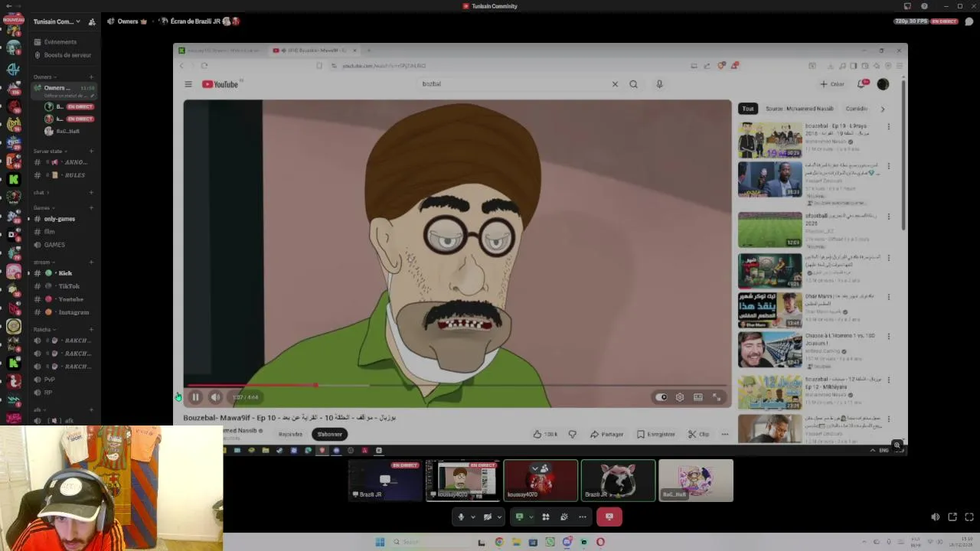Open the eFootball 2026 suggested thumbnail
This screenshot has height=551, width=980.
[x=769, y=230]
